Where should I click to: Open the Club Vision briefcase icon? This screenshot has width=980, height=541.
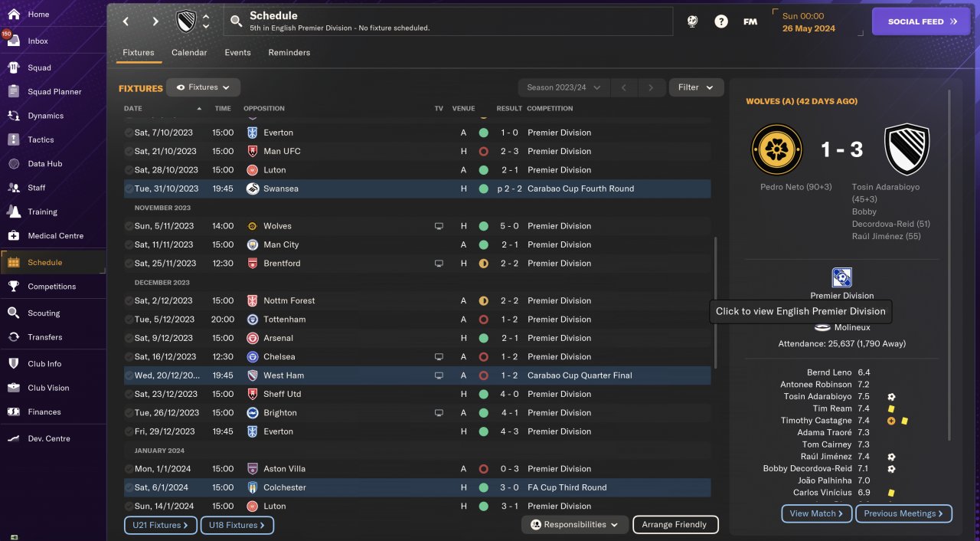pos(14,388)
